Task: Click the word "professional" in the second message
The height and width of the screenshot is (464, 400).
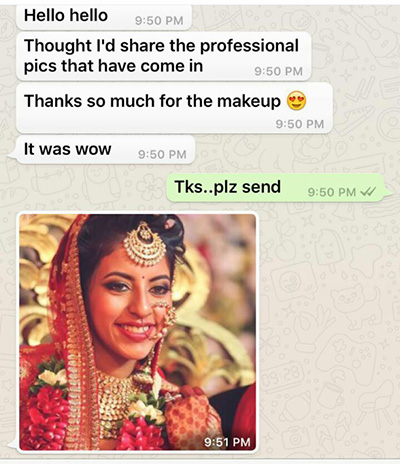Action: (249, 46)
